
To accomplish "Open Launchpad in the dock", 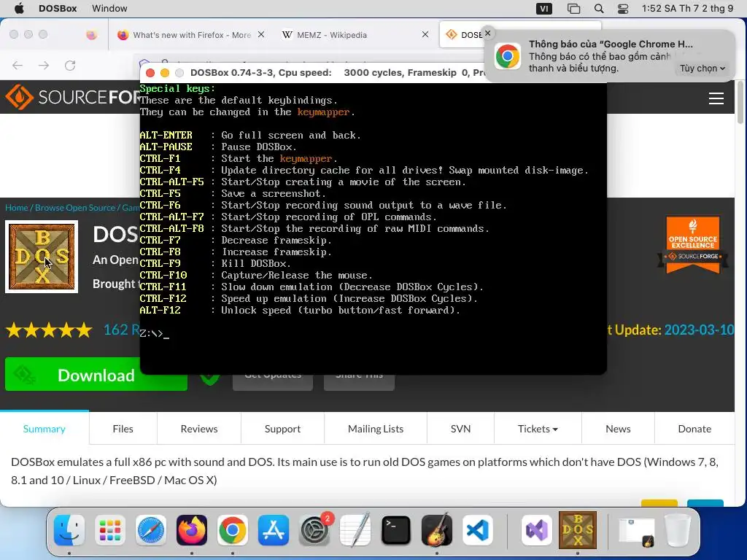I will [x=110, y=530].
